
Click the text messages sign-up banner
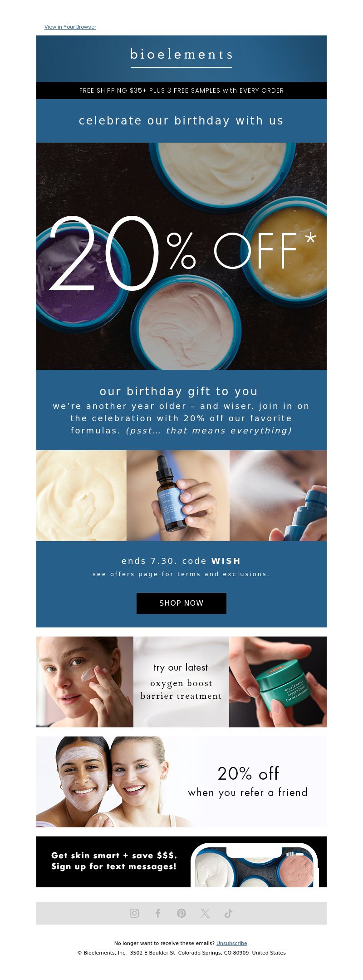coord(181,862)
